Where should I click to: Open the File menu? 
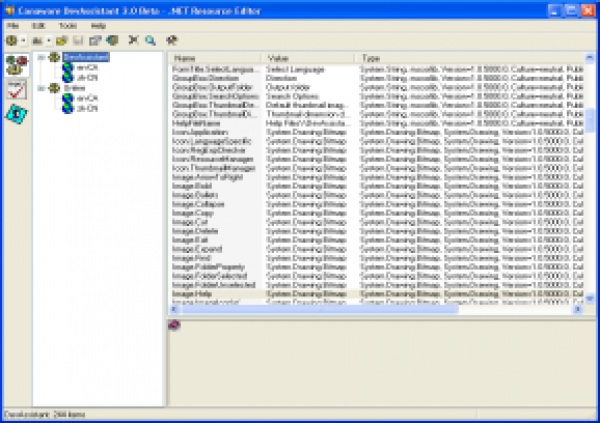click(x=12, y=24)
